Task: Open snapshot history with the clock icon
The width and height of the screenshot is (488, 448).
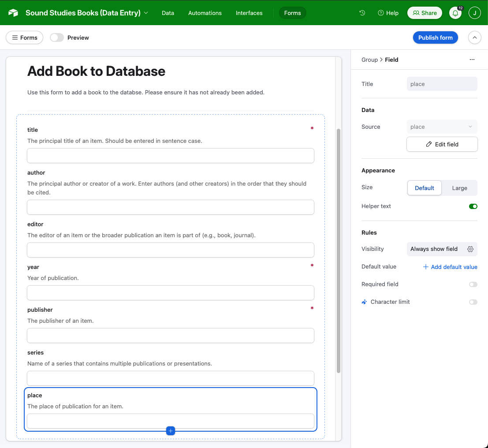Action: tap(362, 13)
